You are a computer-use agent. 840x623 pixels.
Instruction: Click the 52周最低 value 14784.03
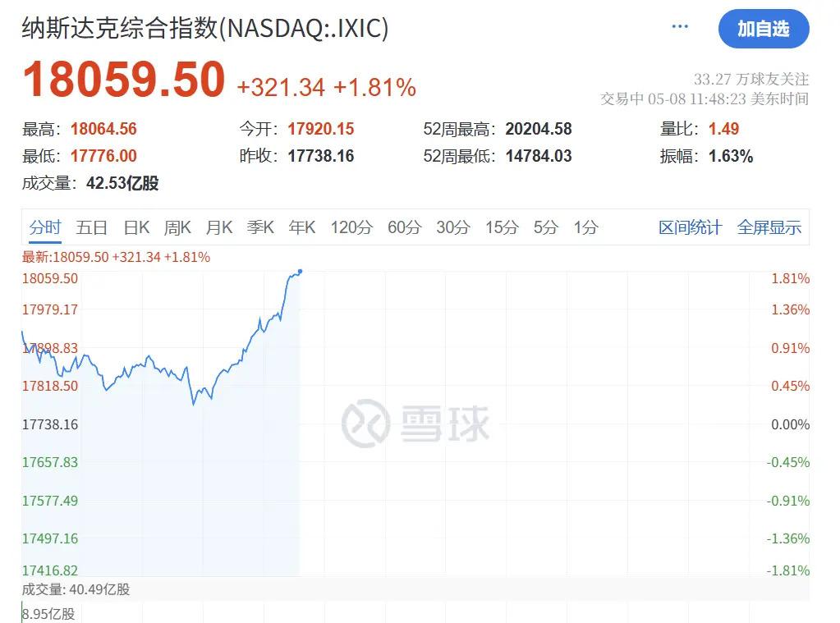click(x=539, y=156)
